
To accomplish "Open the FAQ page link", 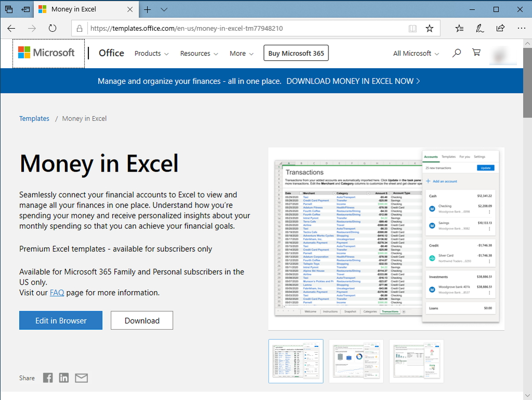I will [x=57, y=292].
